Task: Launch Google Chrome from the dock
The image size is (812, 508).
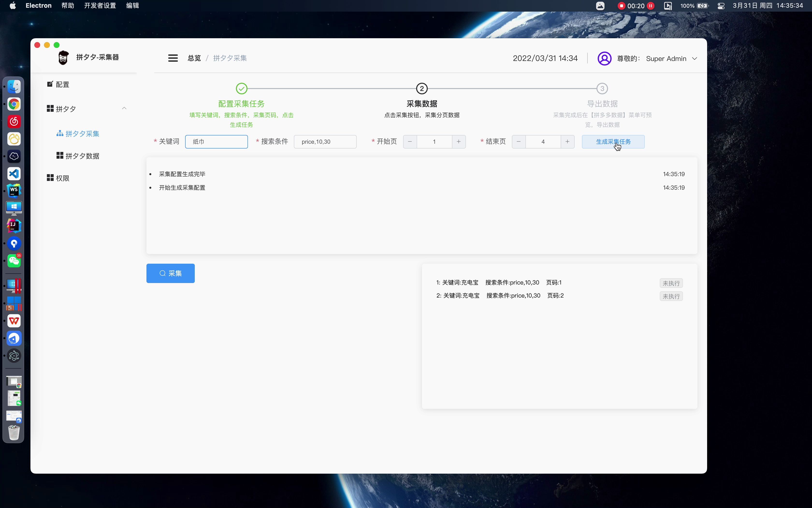Action: point(14,104)
